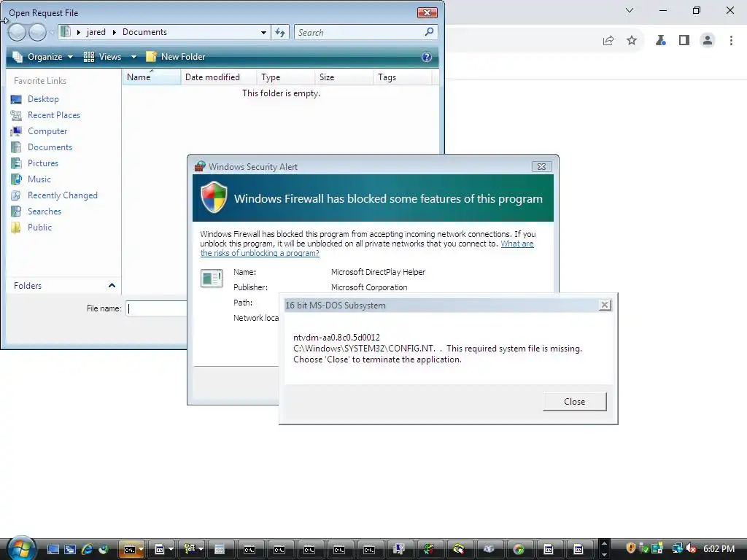Screen dimensions: 747x560
Task: Go back in Open Request File dialog
Action: pos(17,32)
